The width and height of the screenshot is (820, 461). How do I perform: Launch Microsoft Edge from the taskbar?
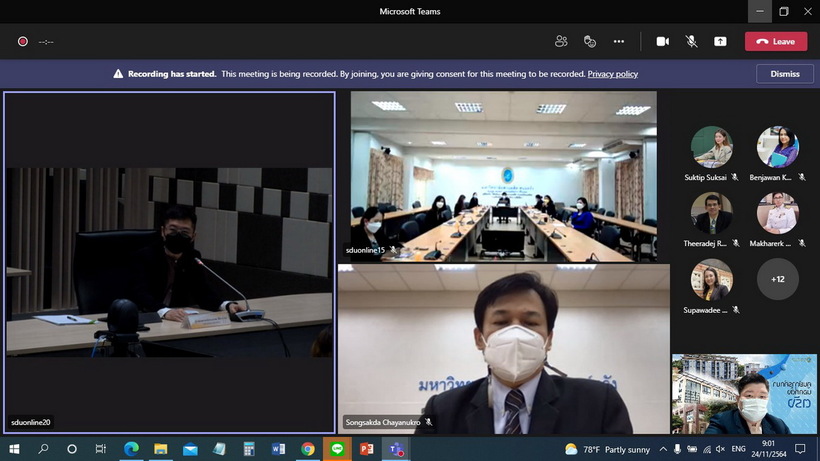coord(131,449)
